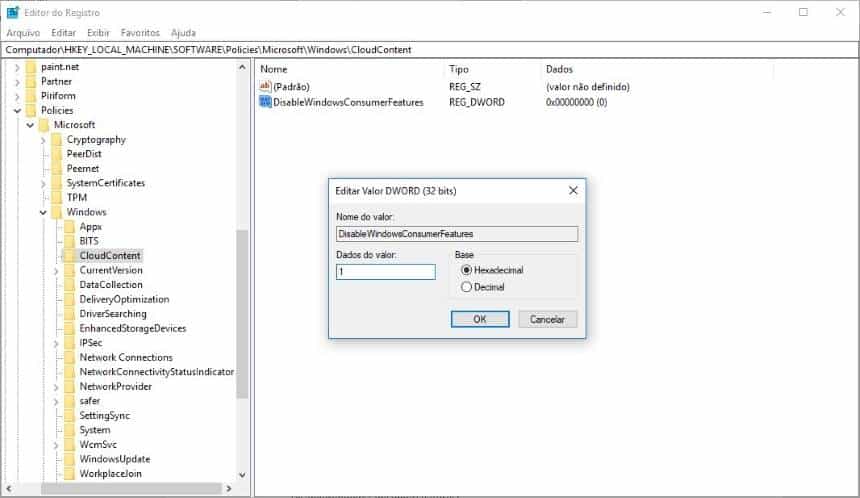
Task: Click the folder icon beside SystemCertificates
Action: coord(57,183)
